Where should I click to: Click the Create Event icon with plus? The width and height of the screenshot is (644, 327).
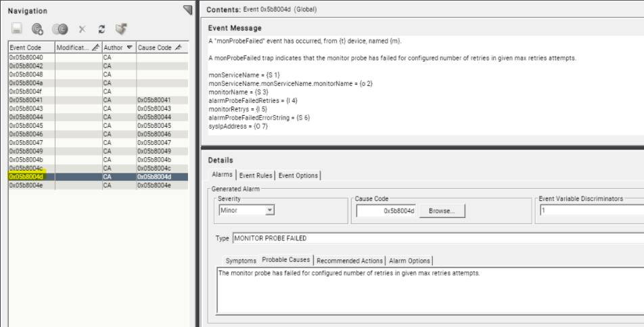pos(38,28)
